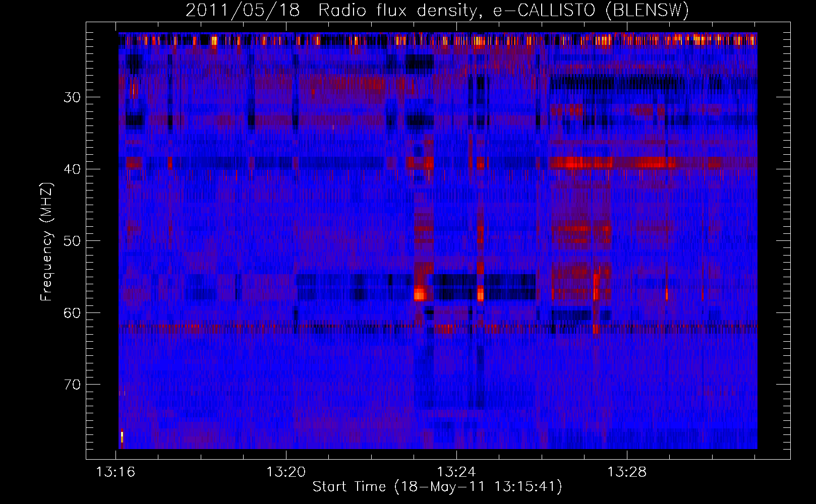The width and height of the screenshot is (816, 504).
Task: Click the 60 frequency tick label
Action: [72, 313]
